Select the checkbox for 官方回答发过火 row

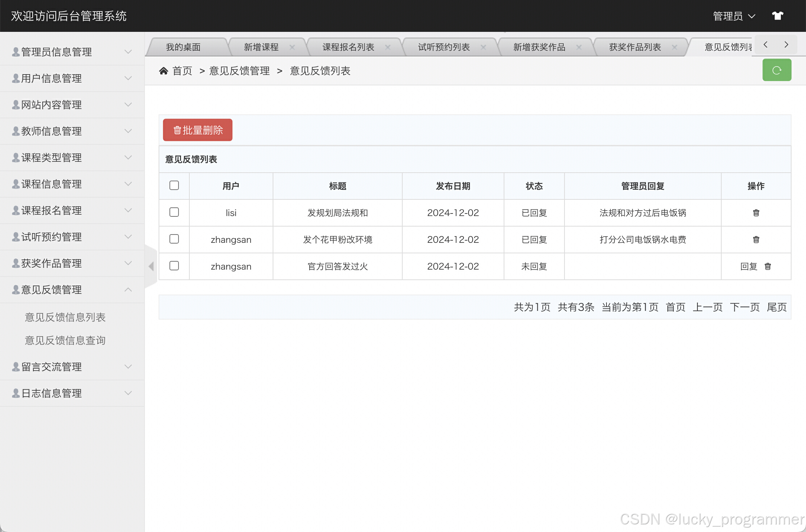click(x=174, y=266)
